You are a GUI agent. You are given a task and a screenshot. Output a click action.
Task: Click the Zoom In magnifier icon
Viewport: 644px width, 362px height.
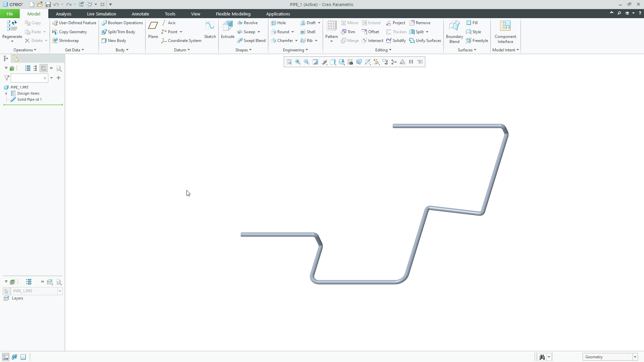pos(298,62)
